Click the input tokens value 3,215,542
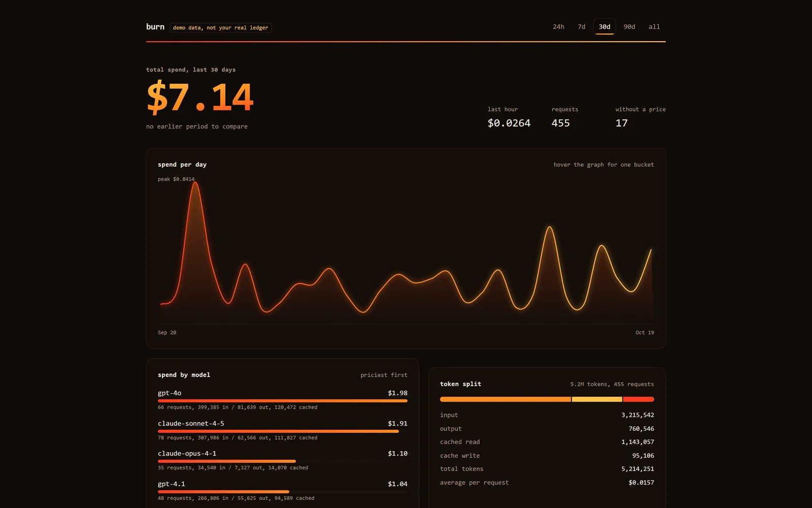 [x=637, y=415]
